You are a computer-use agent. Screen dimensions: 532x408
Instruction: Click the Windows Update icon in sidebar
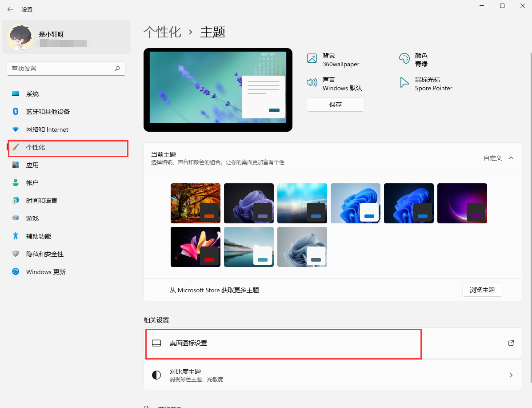click(16, 272)
